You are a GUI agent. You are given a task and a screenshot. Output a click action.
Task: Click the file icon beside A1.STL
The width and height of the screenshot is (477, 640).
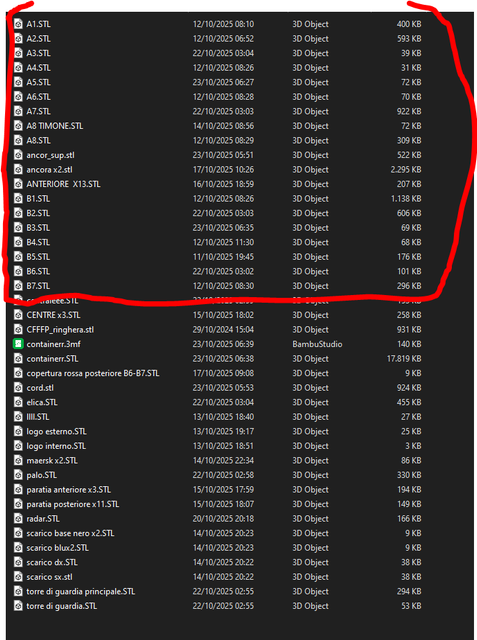(x=18, y=24)
